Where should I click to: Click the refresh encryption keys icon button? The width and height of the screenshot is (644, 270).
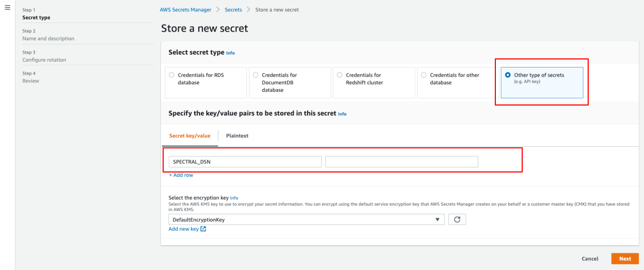[x=457, y=220]
